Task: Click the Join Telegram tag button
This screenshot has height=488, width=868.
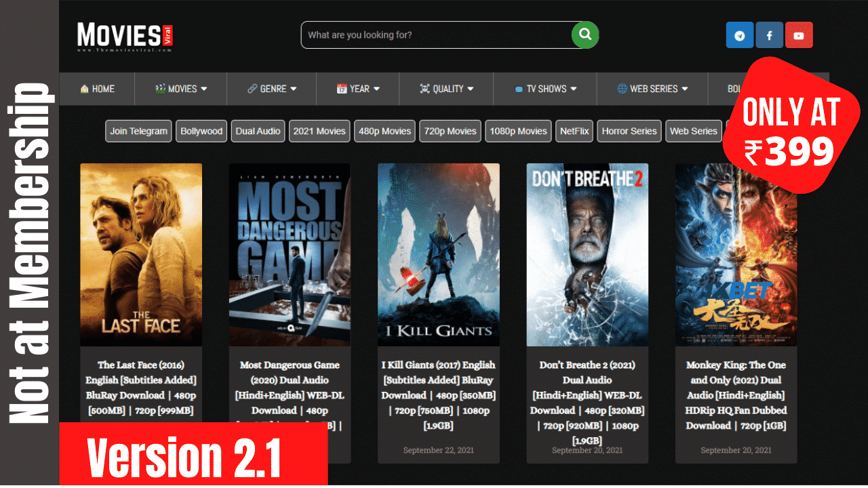Action: pos(138,131)
